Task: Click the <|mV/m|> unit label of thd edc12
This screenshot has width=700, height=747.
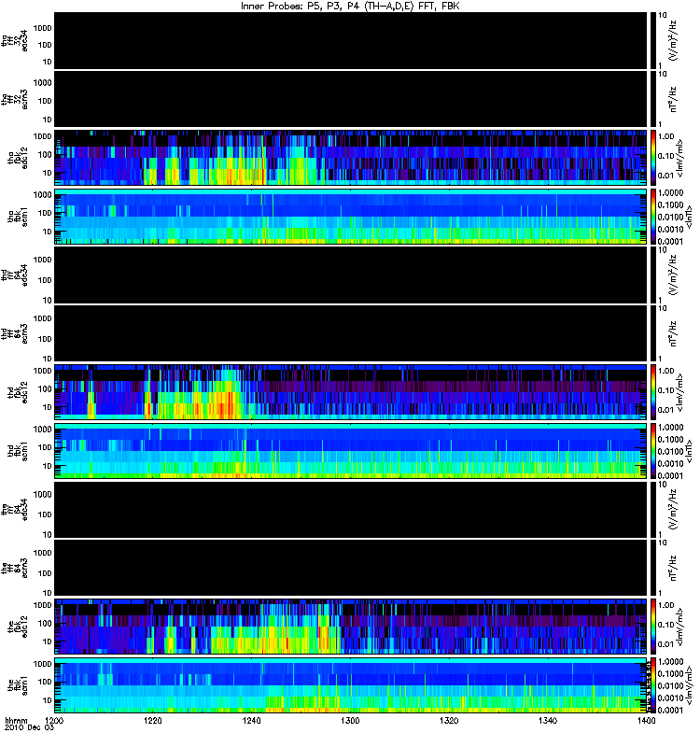Action: click(679, 393)
